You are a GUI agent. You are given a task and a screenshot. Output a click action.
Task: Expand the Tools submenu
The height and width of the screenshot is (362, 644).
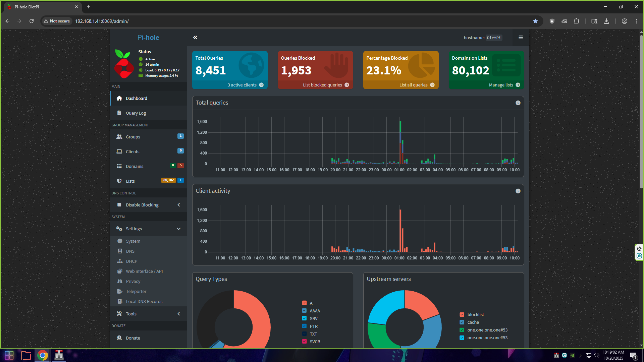click(x=178, y=314)
